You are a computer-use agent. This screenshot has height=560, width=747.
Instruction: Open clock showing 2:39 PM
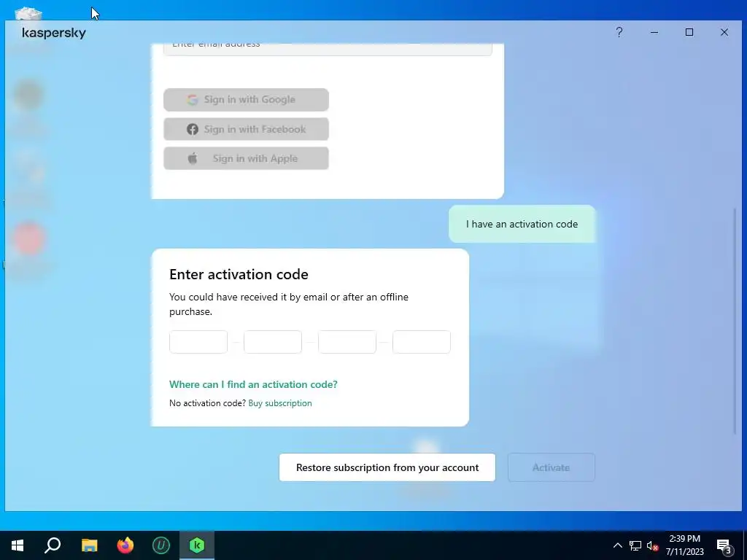point(684,545)
